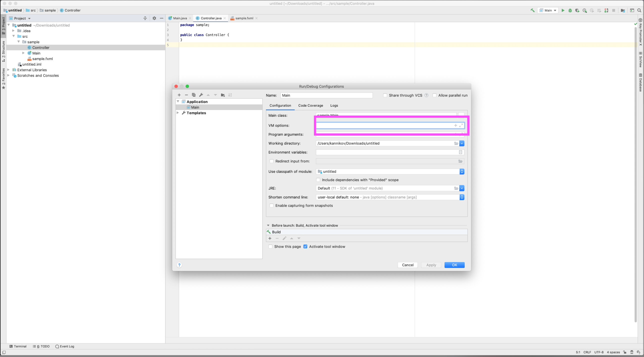
Task: Click the wrench edit templates icon
Action: (x=201, y=95)
